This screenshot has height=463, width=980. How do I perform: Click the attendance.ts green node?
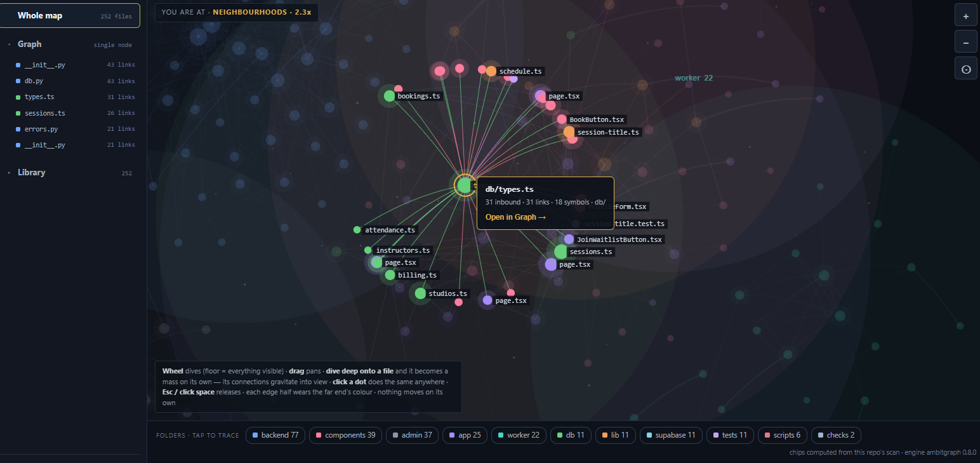(357, 230)
